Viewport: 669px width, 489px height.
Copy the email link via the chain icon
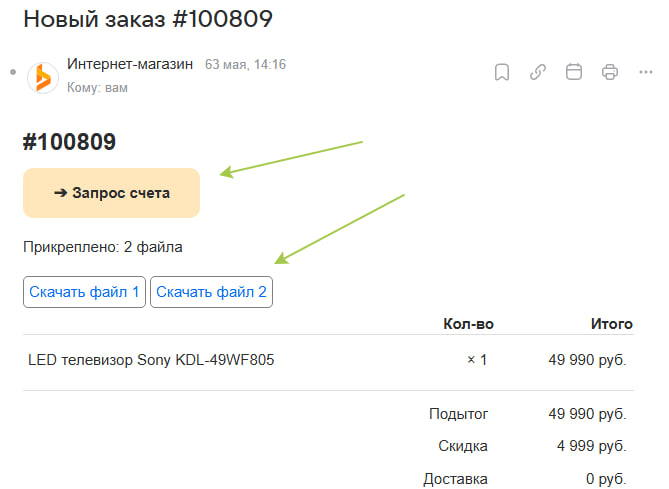point(538,72)
